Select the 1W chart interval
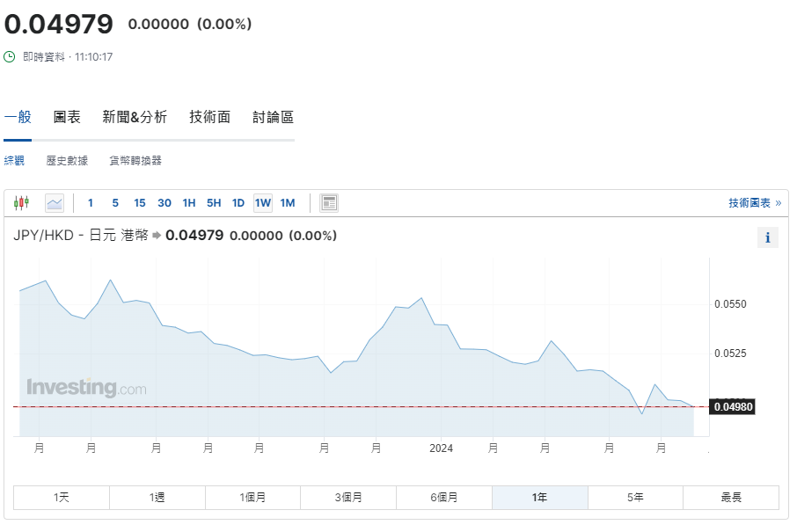This screenshot has width=797, height=532. (x=263, y=203)
